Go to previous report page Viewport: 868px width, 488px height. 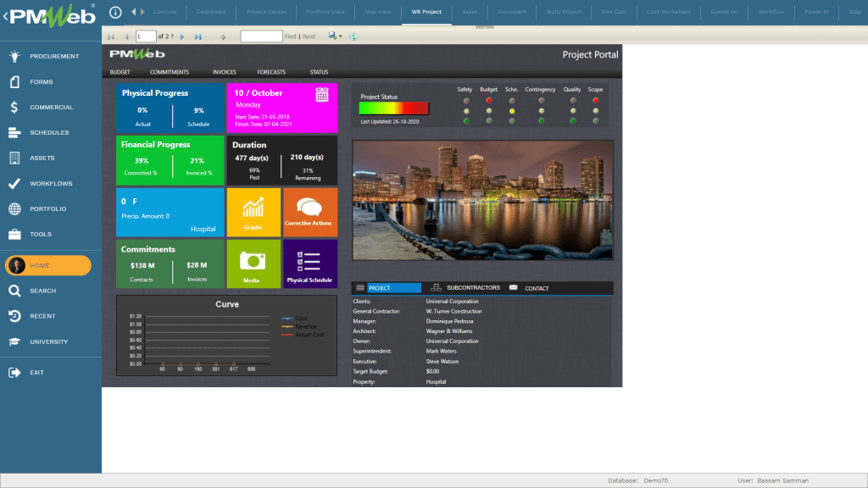point(127,37)
